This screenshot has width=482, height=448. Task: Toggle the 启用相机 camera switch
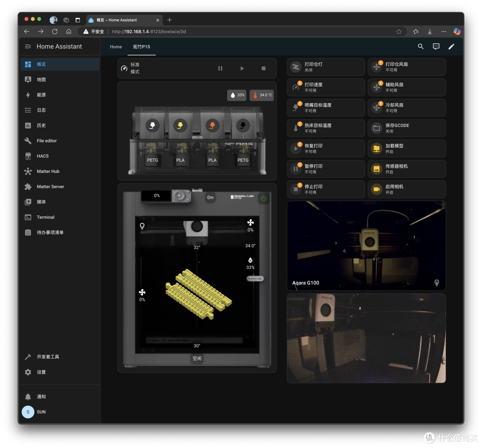[407, 189]
